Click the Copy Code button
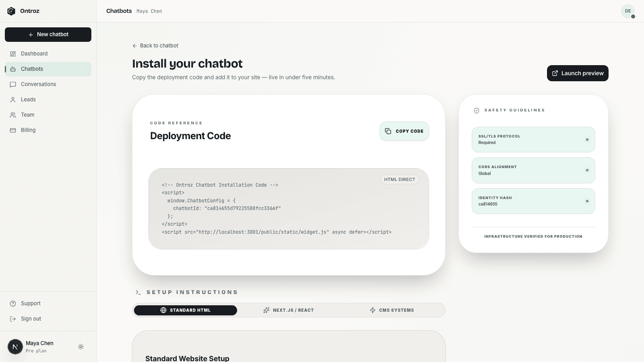Viewport: 644px width, 362px height. coord(404,131)
